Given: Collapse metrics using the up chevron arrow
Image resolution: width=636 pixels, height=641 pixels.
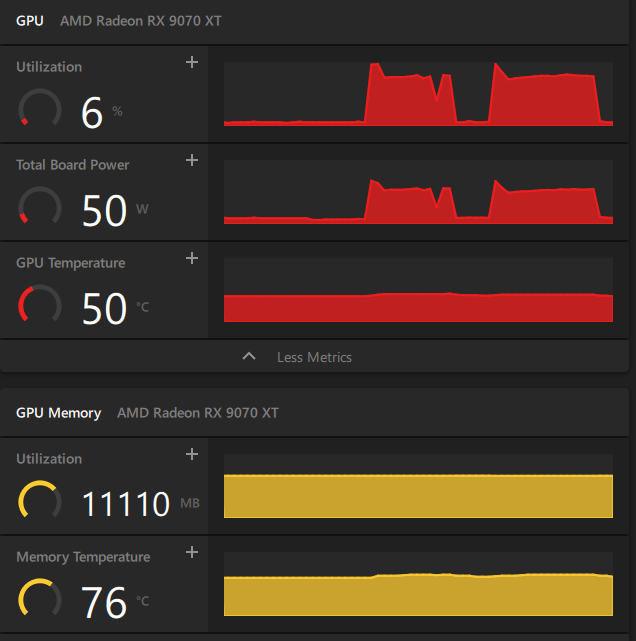Looking at the screenshot, I should (249, 357).
